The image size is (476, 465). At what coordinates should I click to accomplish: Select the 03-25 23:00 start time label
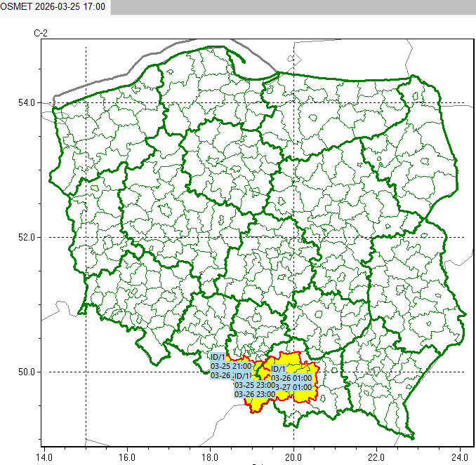point(255,385)
